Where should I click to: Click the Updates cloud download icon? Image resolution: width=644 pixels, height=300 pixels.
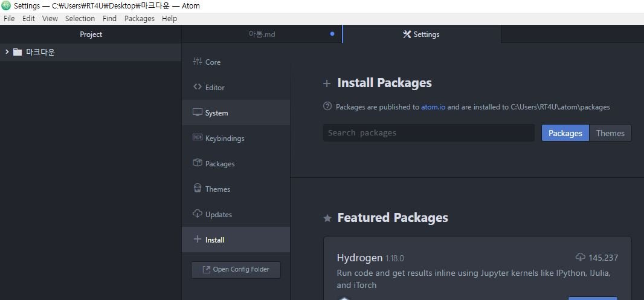(197, 214)
